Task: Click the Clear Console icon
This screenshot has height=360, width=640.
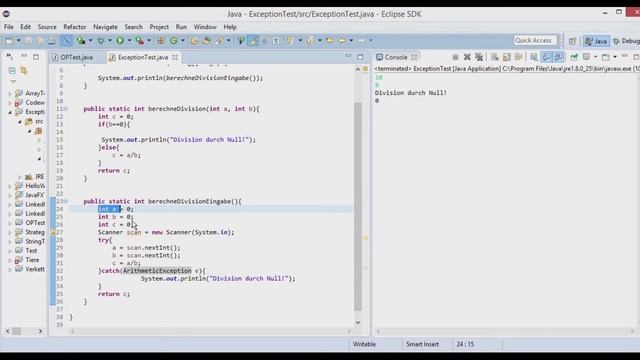Action: tap(495, 57)
